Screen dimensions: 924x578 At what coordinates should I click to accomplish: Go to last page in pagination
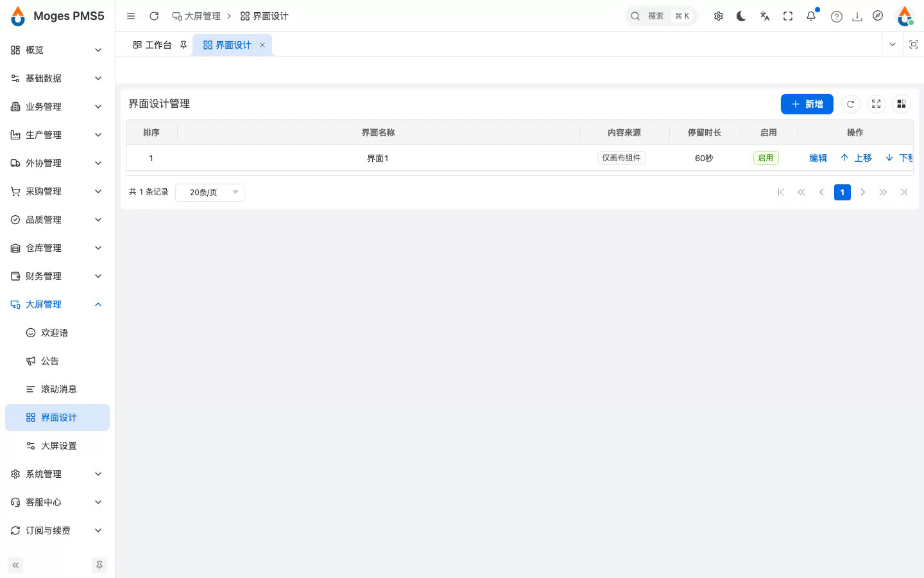coord(903,192)
